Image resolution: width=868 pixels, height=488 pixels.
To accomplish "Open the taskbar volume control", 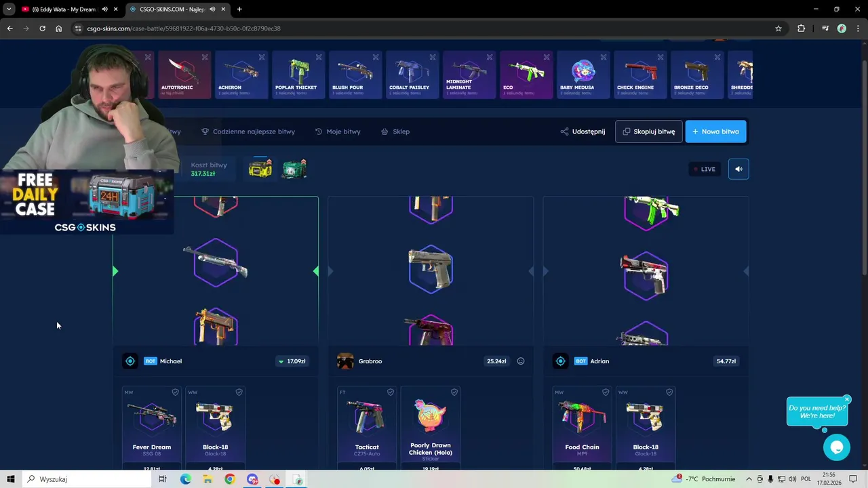I will point(793,479).
